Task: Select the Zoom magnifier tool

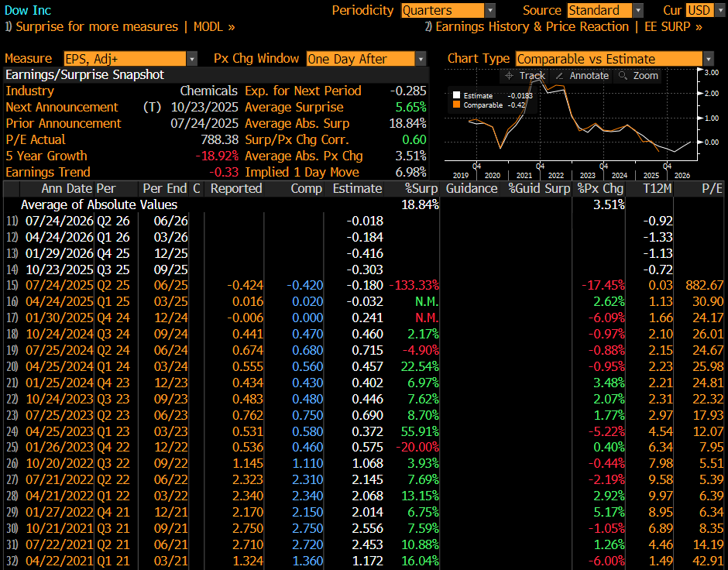Action: coord(638,76)
